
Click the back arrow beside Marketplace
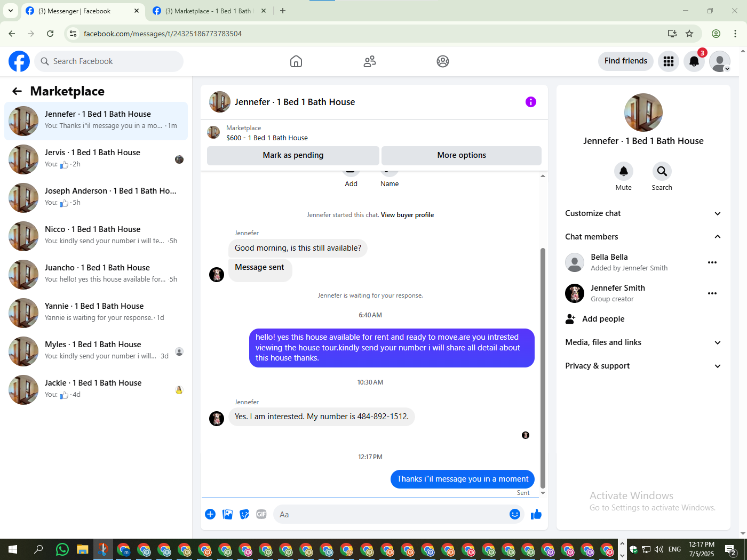(17, 91)
